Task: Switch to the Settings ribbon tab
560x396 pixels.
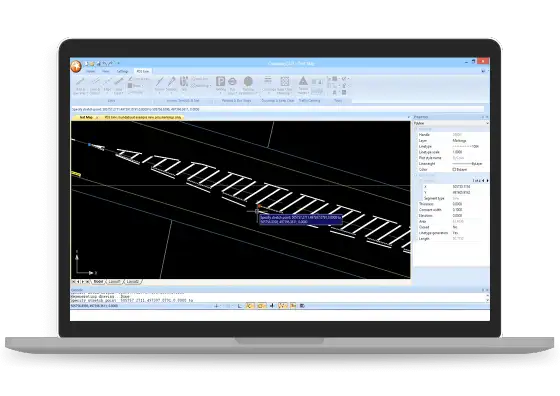Action: 122,71
